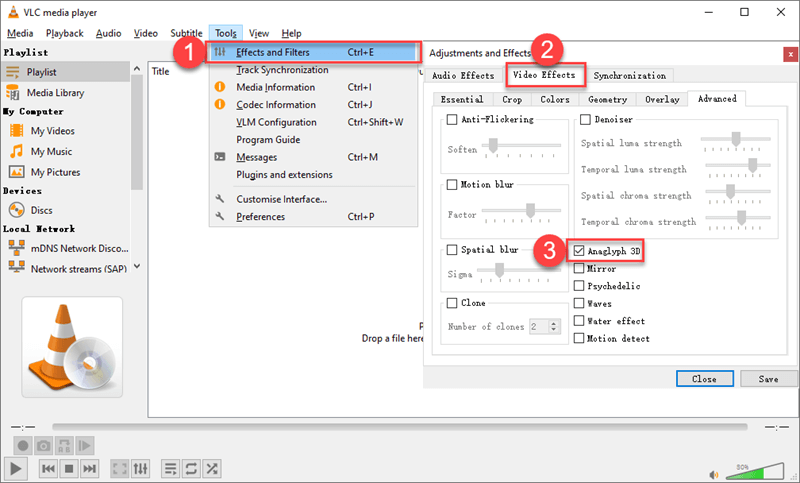Select Playlist in sidebar
This screenshot has height=483, width=800.
(x=65, y=72)
